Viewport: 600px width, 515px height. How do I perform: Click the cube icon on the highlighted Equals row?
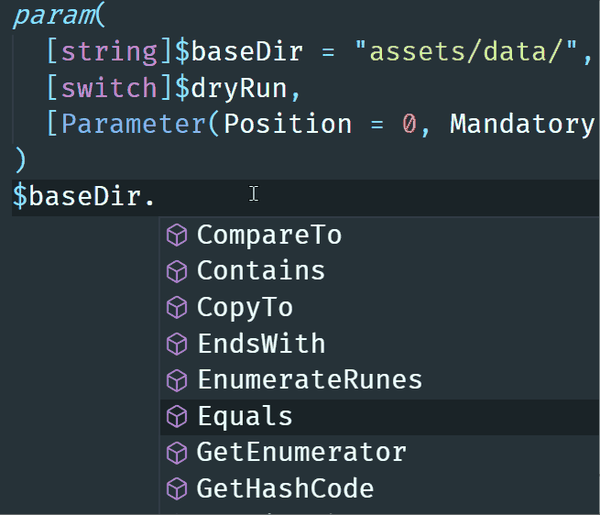pos(177,416)
